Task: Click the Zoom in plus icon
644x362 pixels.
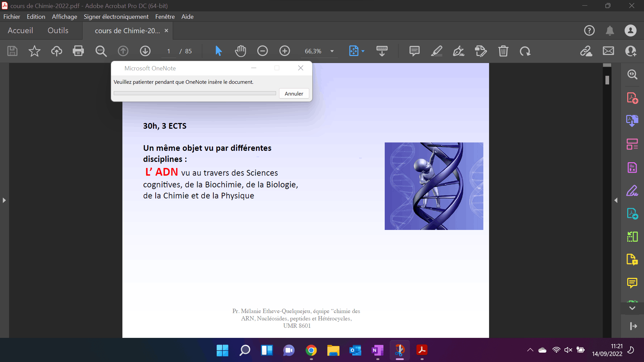Action: click(284, 51)
